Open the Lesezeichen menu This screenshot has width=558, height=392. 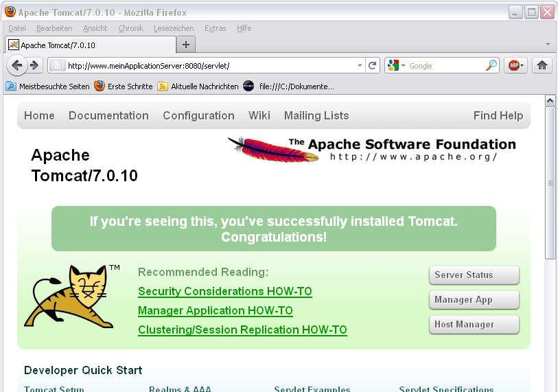tap(174, 28)
